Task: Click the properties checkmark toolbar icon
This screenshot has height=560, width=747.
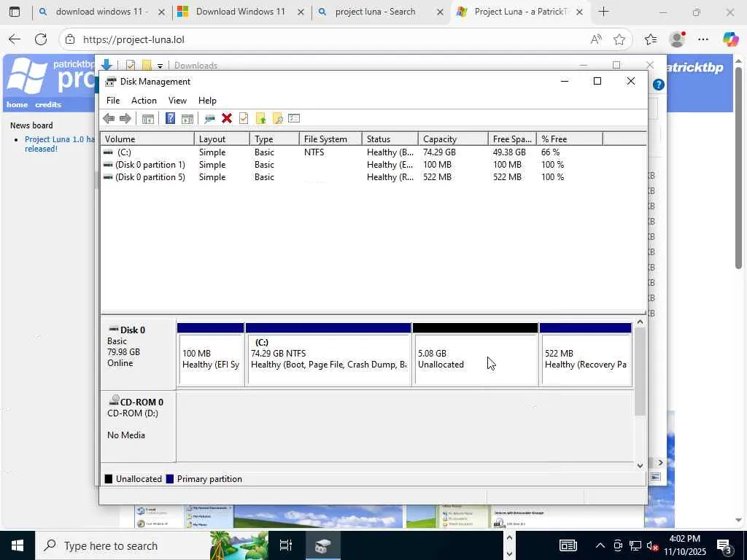Action: (244, 119)
